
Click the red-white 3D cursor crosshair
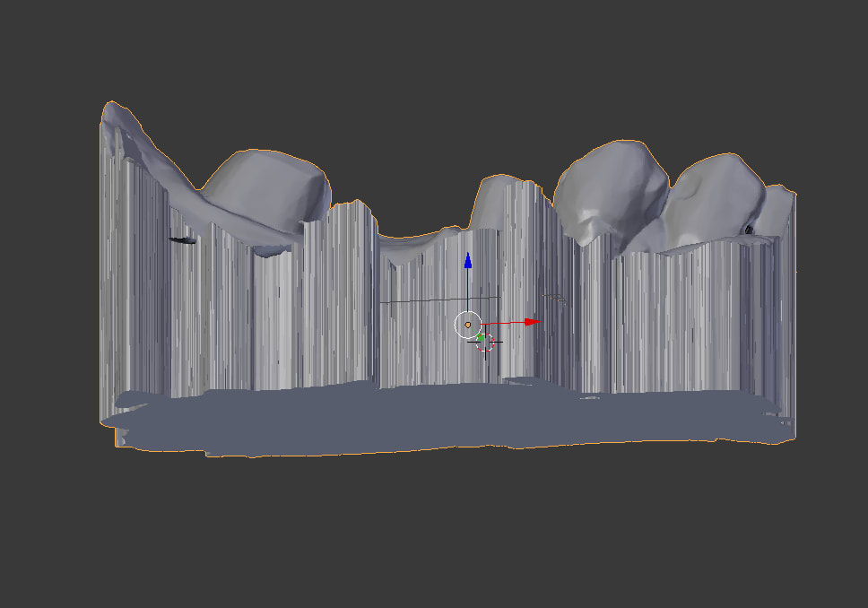487,343
